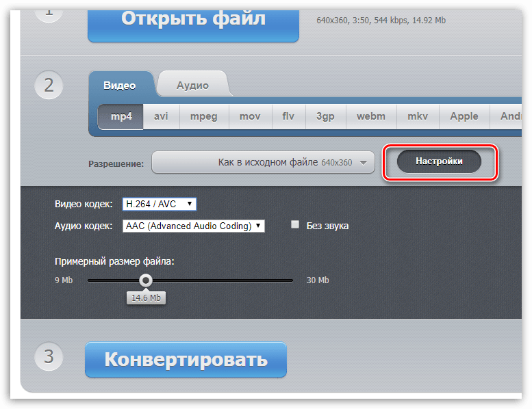Select the mov format
The image size is (532, 409).
point(250,116)
